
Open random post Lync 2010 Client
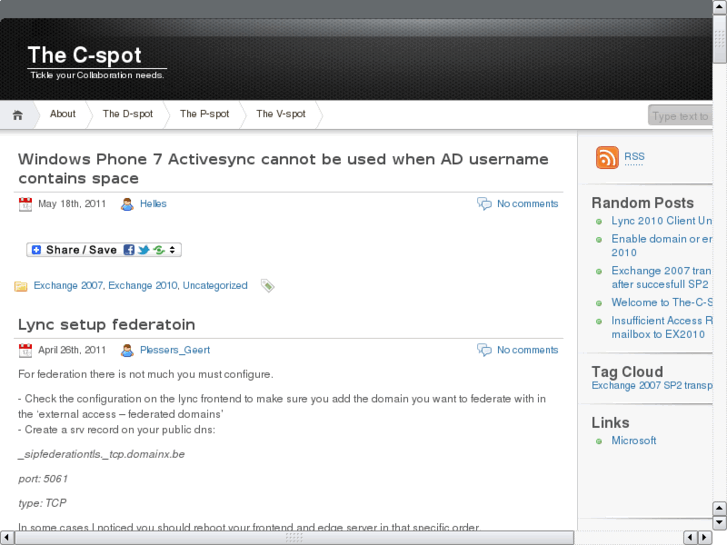coord(662,221)
